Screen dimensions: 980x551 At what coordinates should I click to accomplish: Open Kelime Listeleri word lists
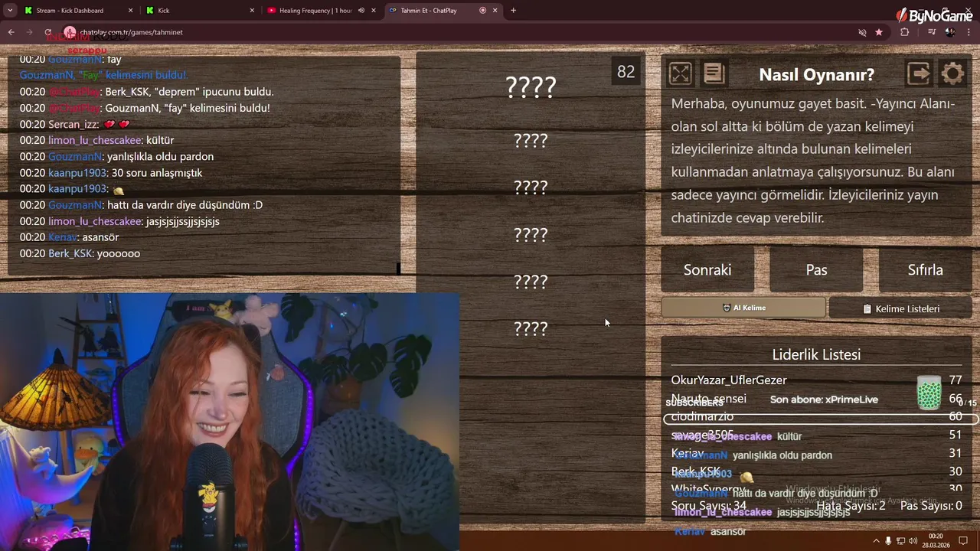pyautogui.click(x=900, y=308)
